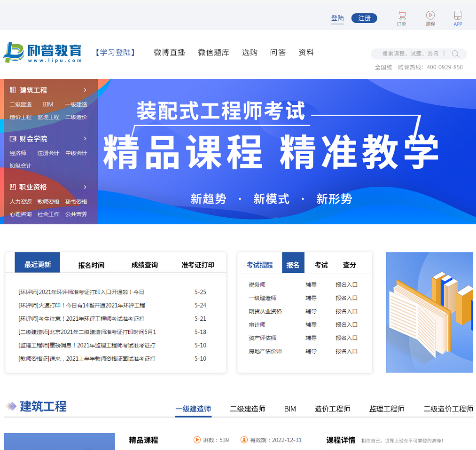The height and width of the screenshot is (450, 476).
Task: Click the 课程 play icon in header
Action: pyautogui.click(x=430, y=16)
